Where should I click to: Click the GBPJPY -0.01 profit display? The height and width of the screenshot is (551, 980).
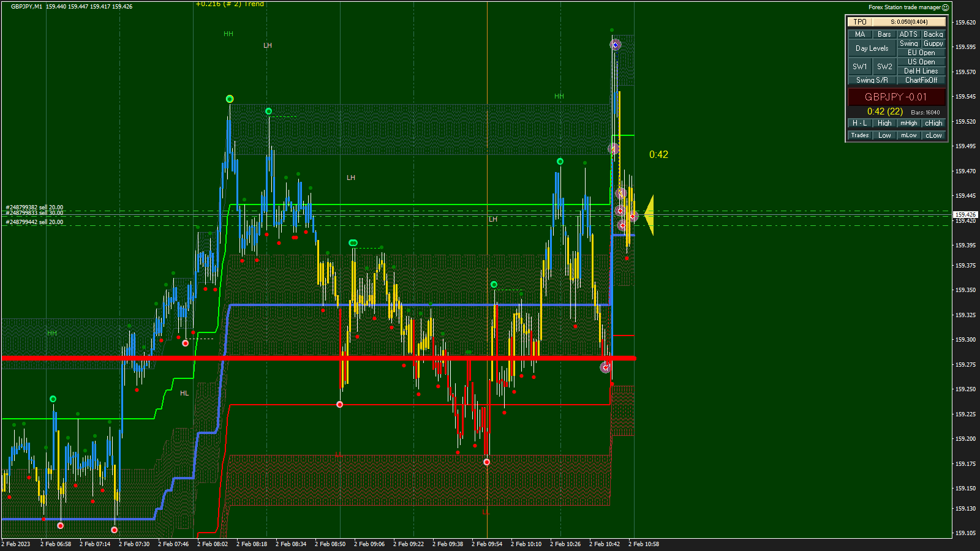tap(897, 97)
